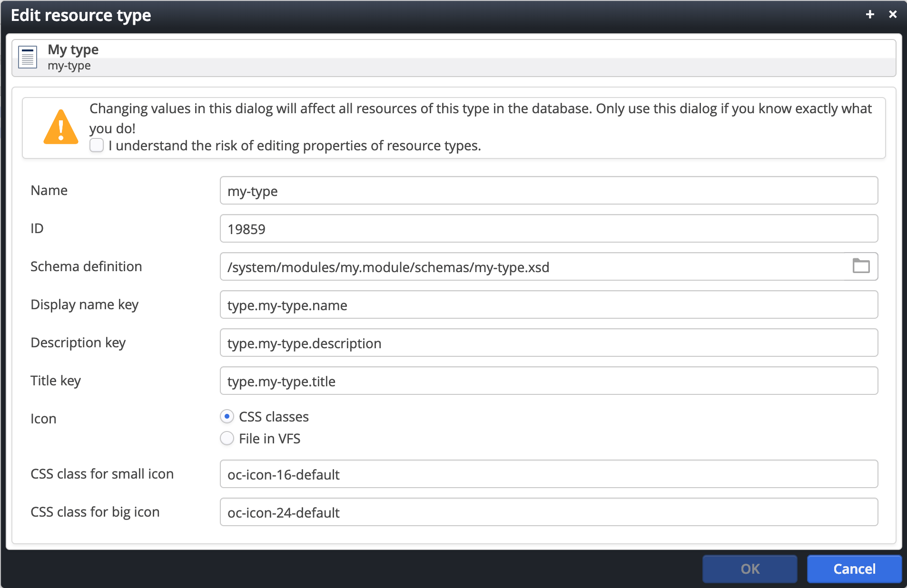Viewport: 907px width, 588px height.
Task: Select the File in VFS radio button
Action: (227, 438)
